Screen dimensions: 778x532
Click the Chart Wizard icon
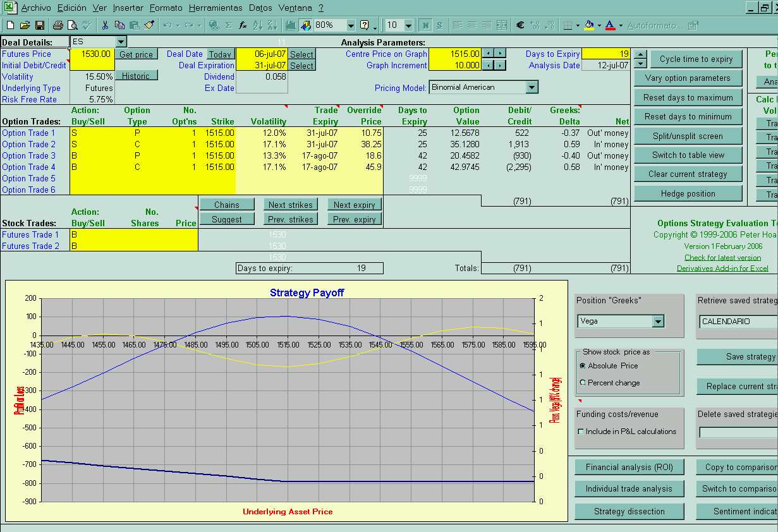(x=291, y=25)
